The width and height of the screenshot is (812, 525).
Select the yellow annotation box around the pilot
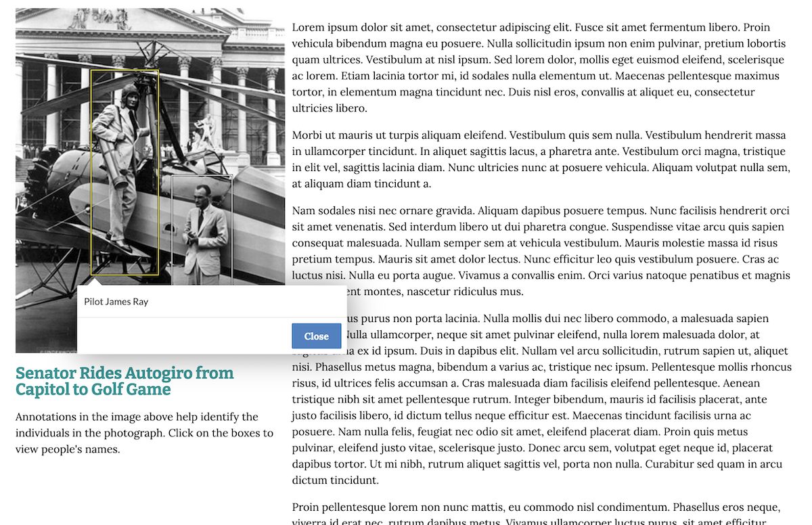(125, 173)
